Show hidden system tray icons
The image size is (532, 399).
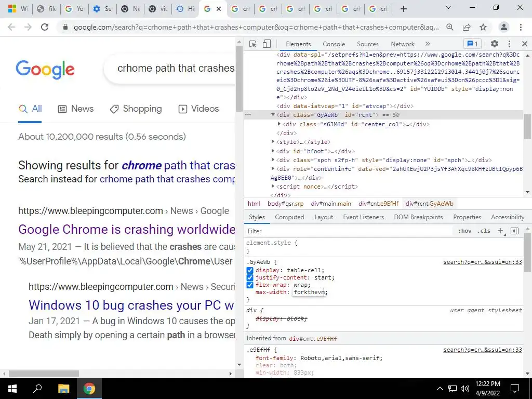pos(440,389)
